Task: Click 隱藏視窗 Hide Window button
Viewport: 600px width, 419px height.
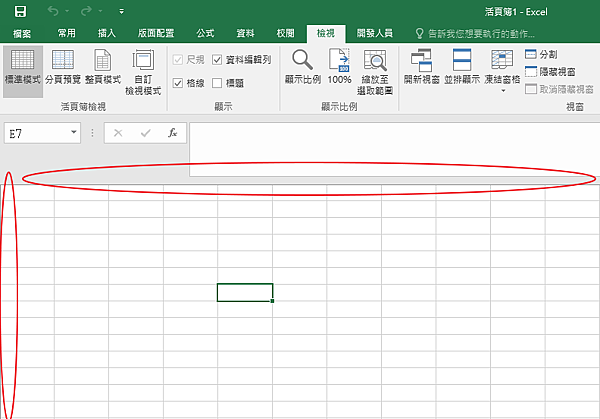Action: click(x=550, y=72)
